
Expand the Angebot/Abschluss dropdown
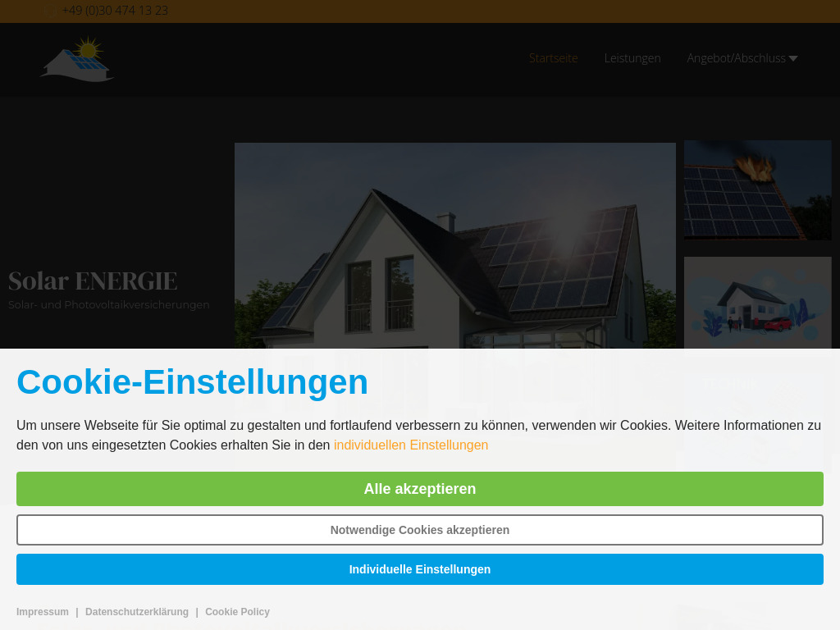793,58
